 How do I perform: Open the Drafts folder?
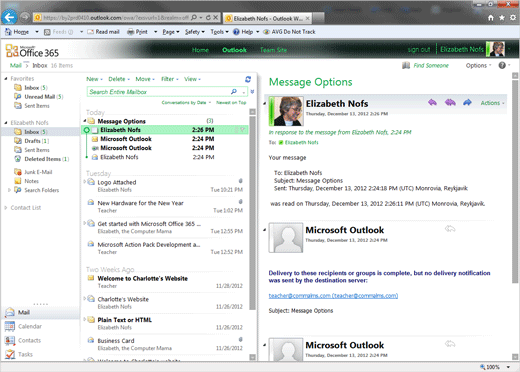tap(32, 141)
